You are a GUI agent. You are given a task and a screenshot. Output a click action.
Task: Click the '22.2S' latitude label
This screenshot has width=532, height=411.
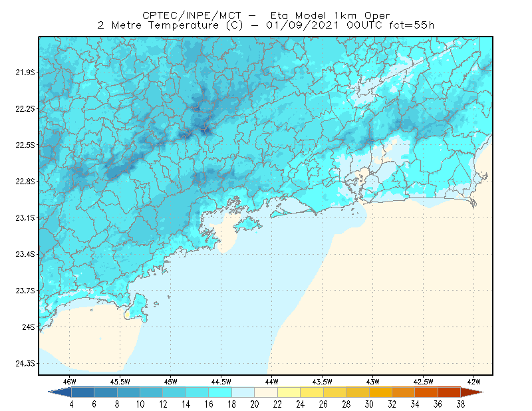tap(25, 108)
